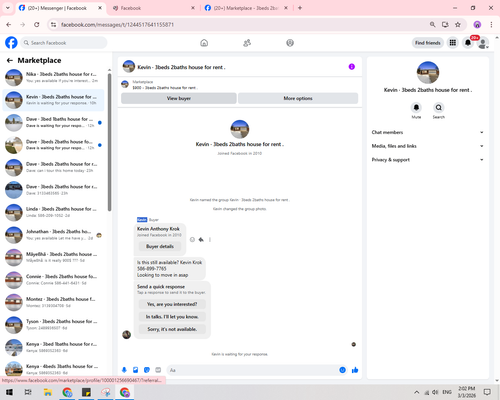Viewport: 500px width, 400px height.
Task: Send a voice clip with microphone icon
Action: (x=124, y=370)
